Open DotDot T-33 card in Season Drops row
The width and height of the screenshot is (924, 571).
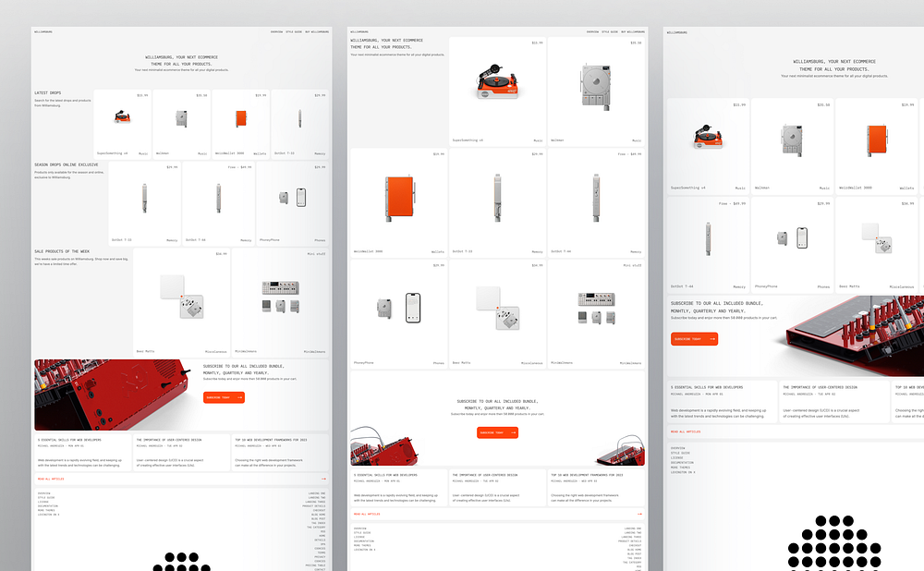click(144, 203)
